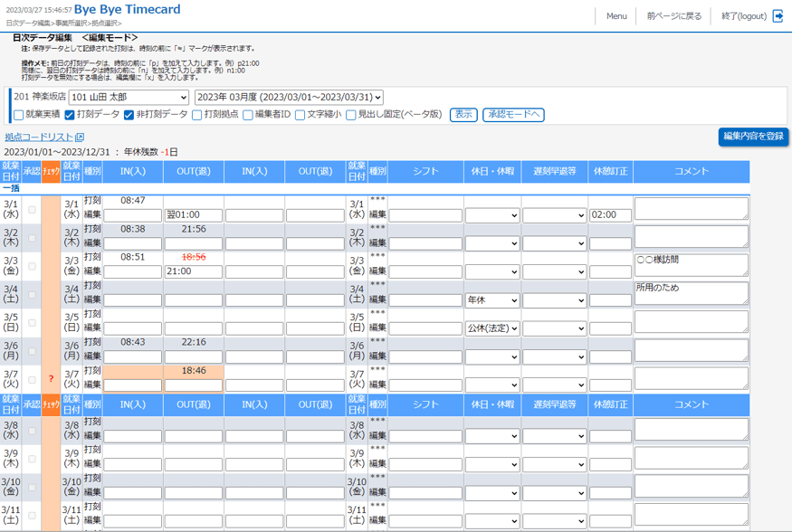Uncheck the 打刻データ checkbox
The image size is (792, 532).
click(70, 115)
